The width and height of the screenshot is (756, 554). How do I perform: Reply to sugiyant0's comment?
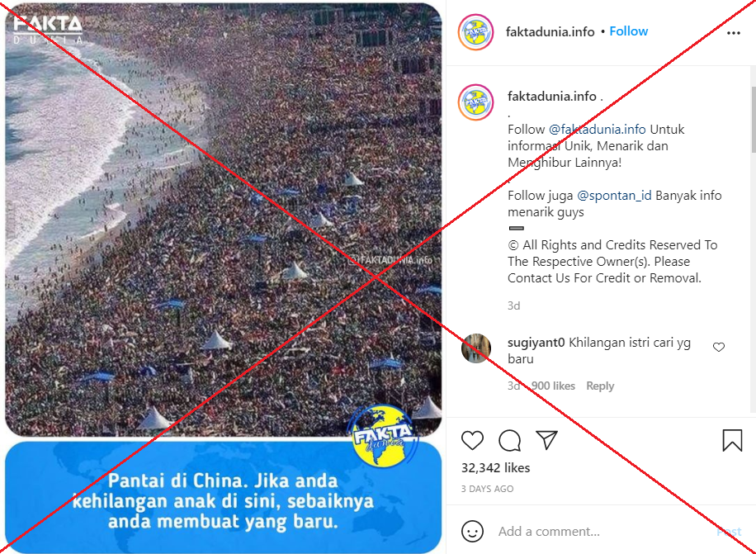[x=600, y=386]
